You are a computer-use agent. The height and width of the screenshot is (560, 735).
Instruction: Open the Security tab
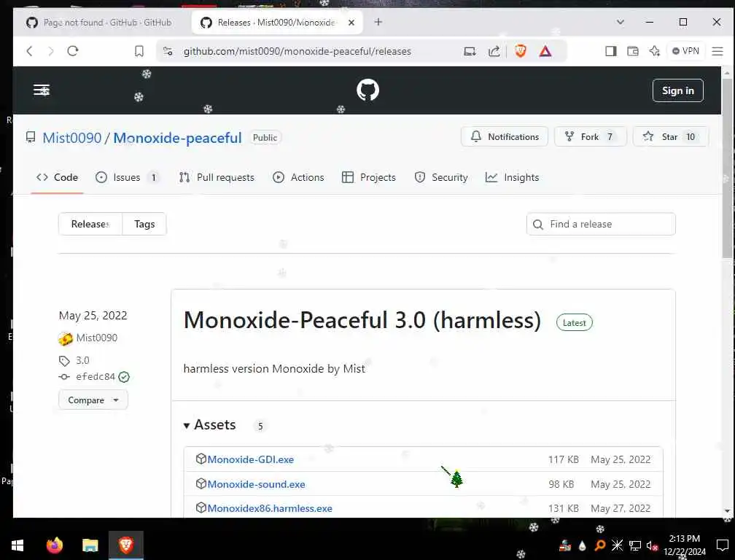[441, 177]
